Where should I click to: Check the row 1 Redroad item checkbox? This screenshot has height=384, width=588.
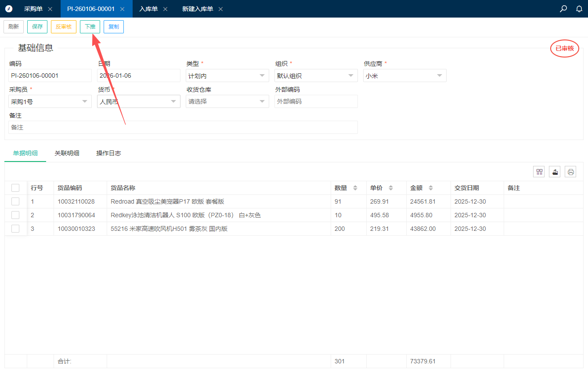pyautogui.click(x=15, y=201)
